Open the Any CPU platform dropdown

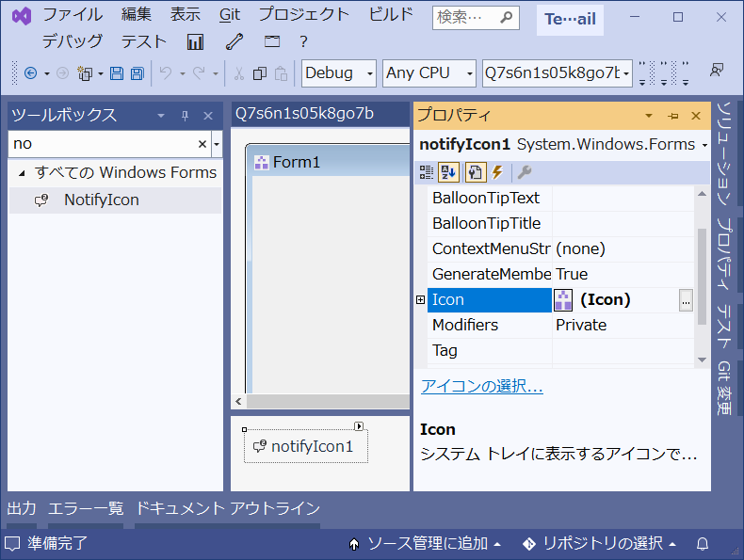[x=429, y=73]
